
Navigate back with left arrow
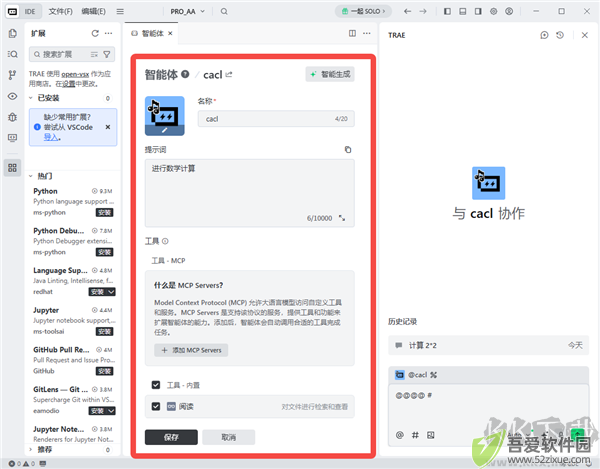[x=408, y=11]
